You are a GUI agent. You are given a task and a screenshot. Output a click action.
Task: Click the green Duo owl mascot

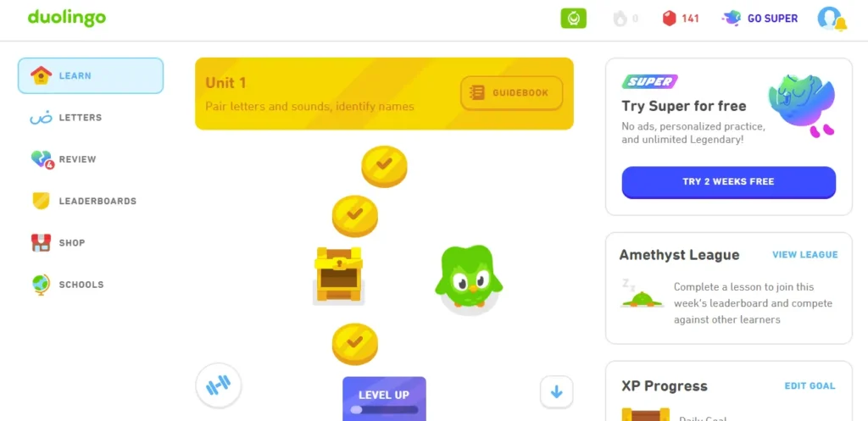(x=469, y=278)
